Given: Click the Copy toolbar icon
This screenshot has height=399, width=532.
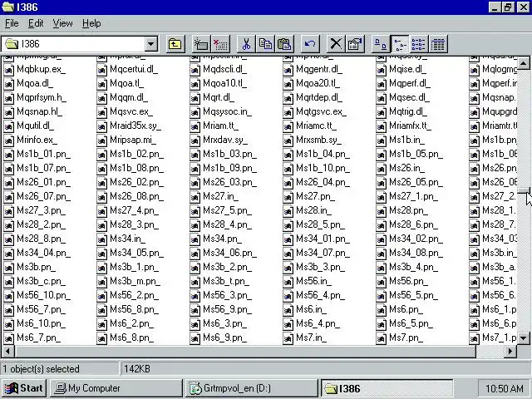Looking at the screenshot, I should [265, 44].
